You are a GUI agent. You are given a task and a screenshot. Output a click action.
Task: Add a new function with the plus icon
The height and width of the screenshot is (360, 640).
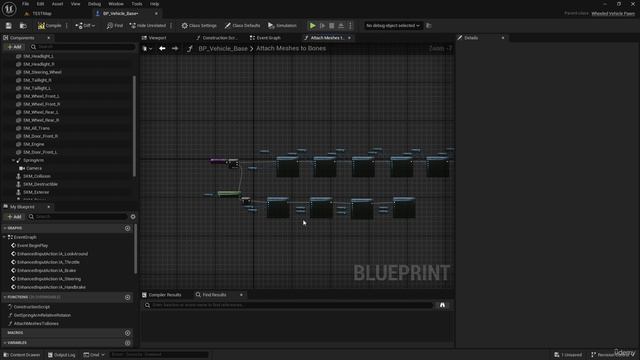pyautogui.click(x=127, y=298)
